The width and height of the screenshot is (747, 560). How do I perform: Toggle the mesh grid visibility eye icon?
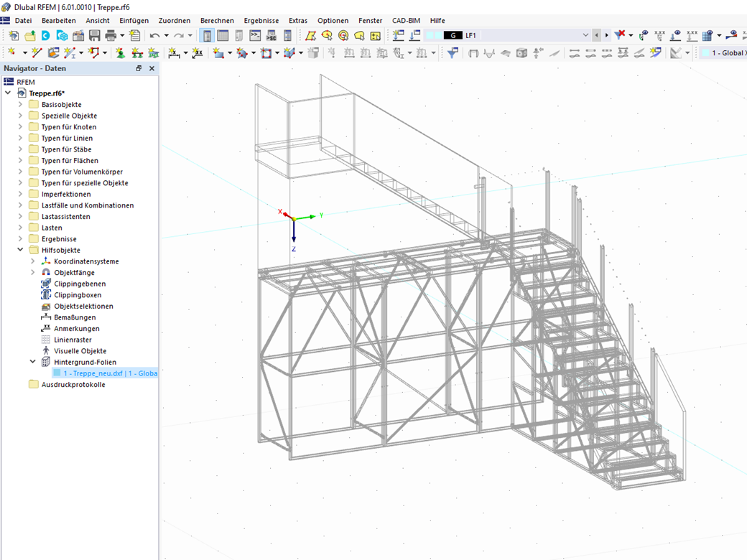tap(707, 35)
